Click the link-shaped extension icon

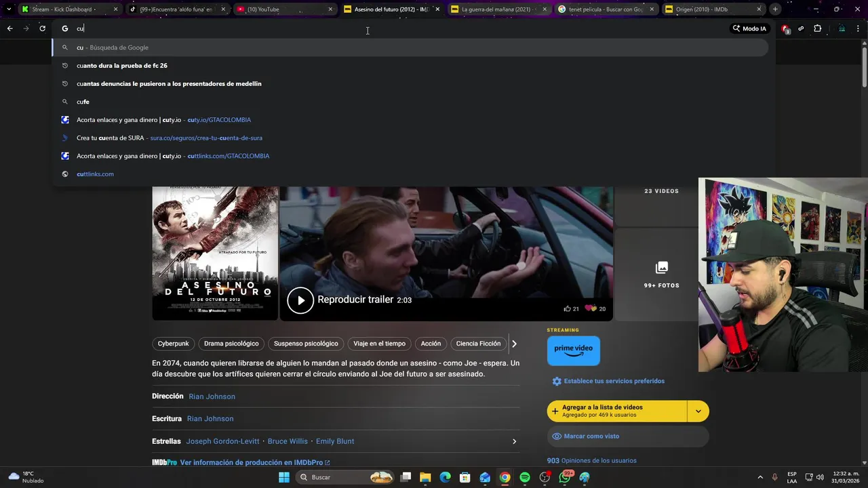[x=801, y=28]
